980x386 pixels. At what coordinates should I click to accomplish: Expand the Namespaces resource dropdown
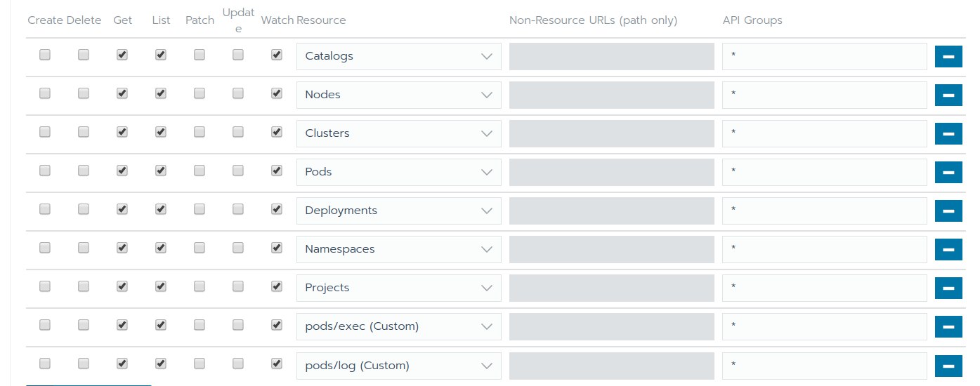pyautogui.click(x=398, y=249)
